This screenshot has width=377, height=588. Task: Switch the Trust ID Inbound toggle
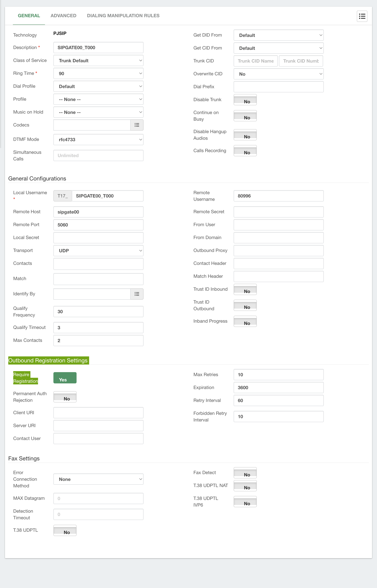point(245,290)
